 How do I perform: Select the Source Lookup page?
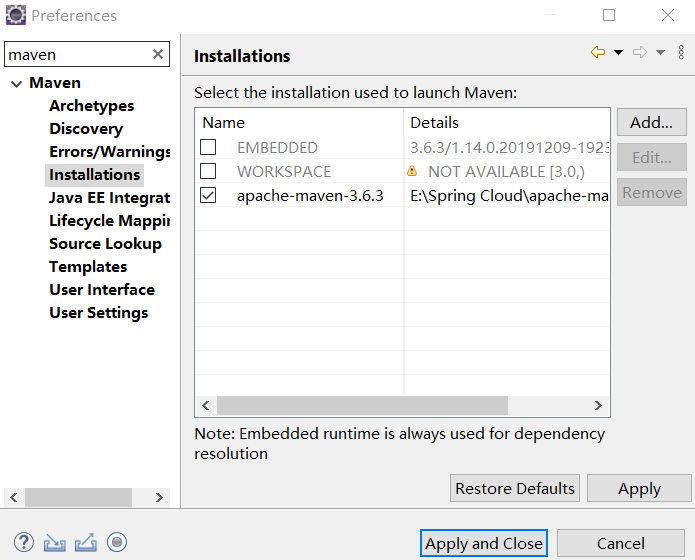[x=105, y=244]
